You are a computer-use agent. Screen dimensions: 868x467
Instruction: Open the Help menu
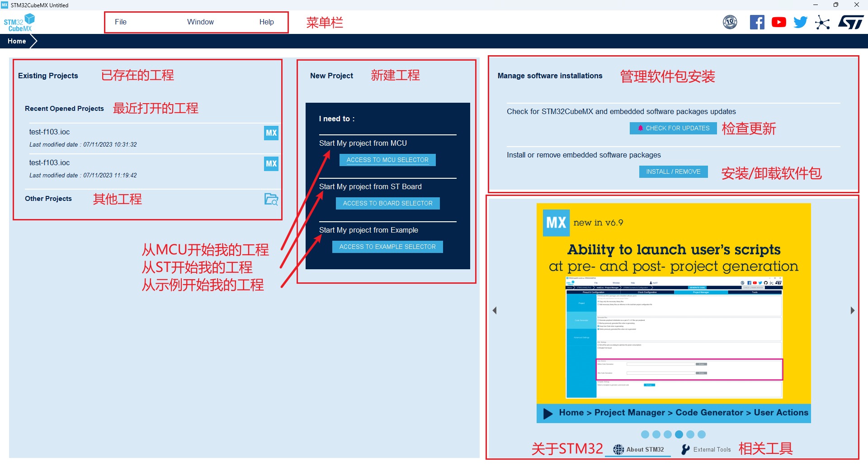pyautogui.click(x=266, y=22)
